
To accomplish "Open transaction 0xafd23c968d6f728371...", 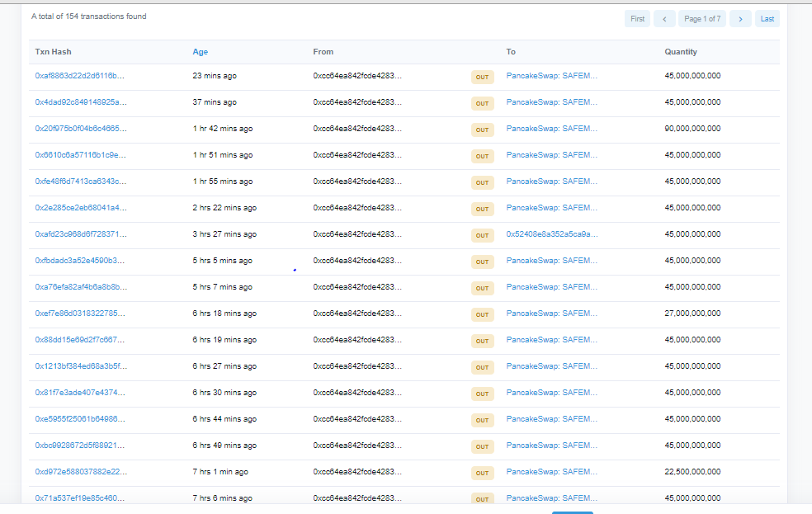I will tap(81, 234).
